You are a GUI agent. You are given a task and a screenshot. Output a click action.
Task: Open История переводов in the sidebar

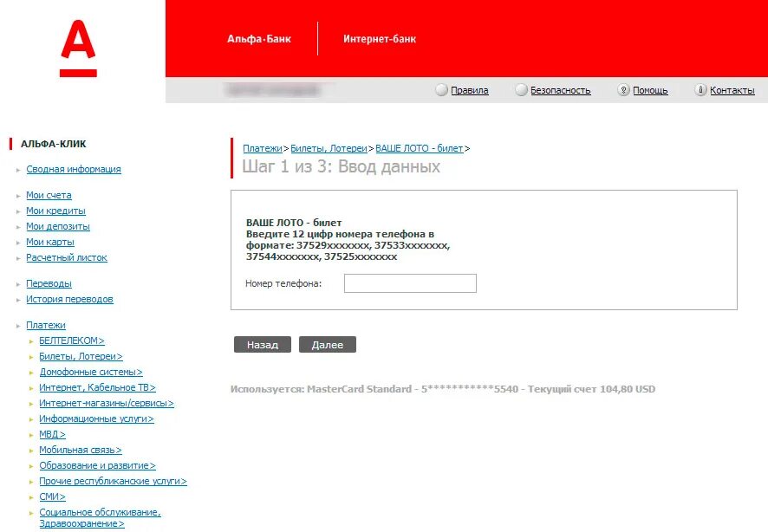[69, 300]
